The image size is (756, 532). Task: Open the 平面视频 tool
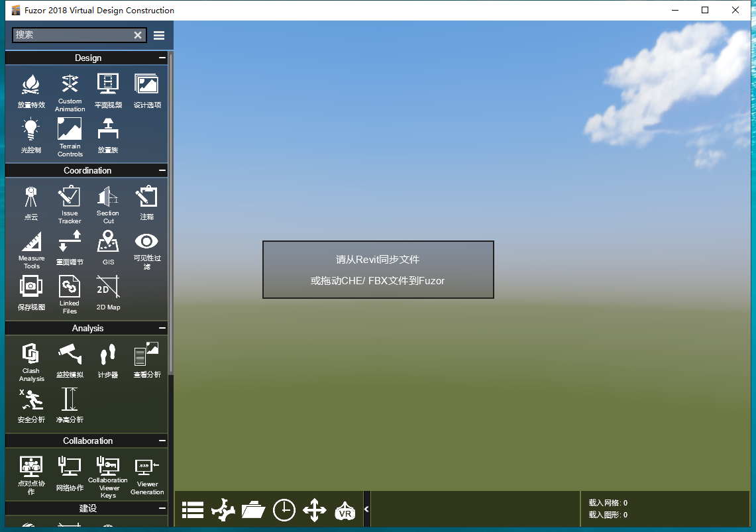coord(108,91)
